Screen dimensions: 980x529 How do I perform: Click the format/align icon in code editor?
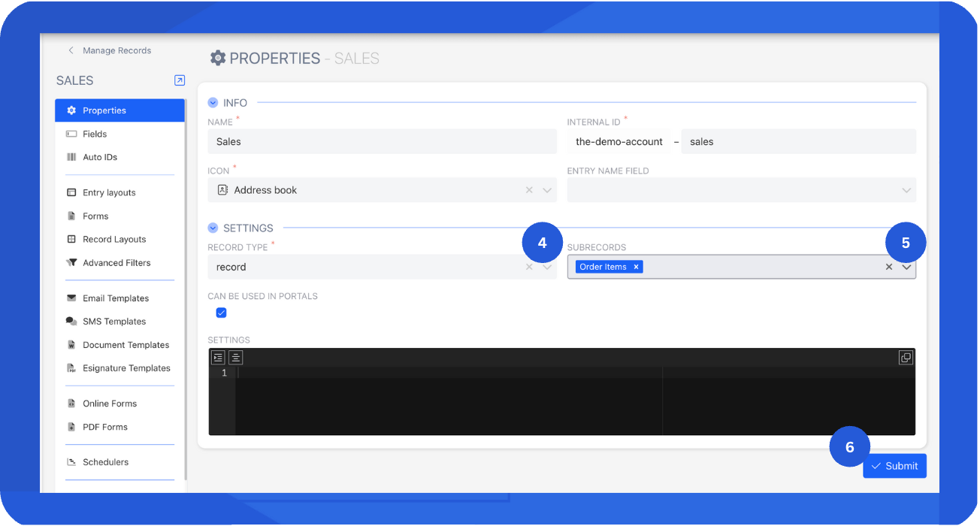[235, 358]
